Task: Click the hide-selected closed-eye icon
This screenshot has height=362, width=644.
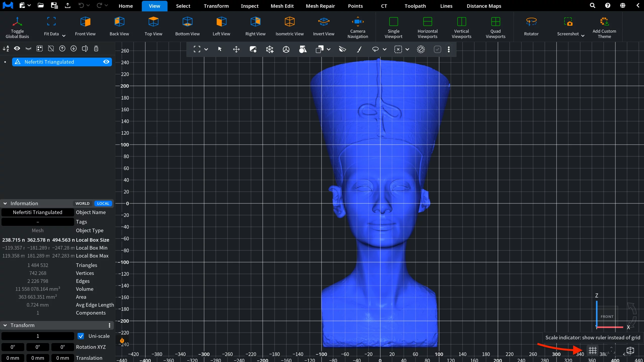Action: [x=28, y=49]
